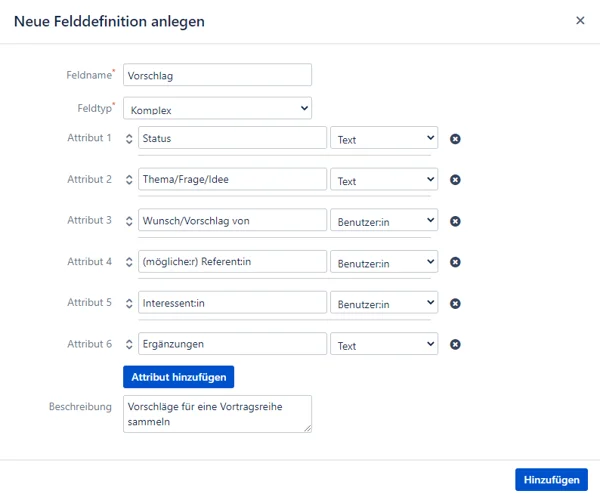Click the Attribut 4 label
The image size is (600, 497).
(x=90, y=262)
